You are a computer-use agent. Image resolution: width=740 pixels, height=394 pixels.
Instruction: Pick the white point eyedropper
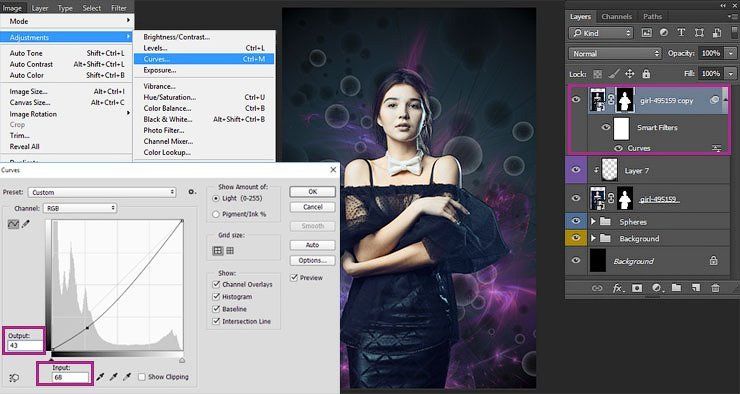click(x=126, y=377)
